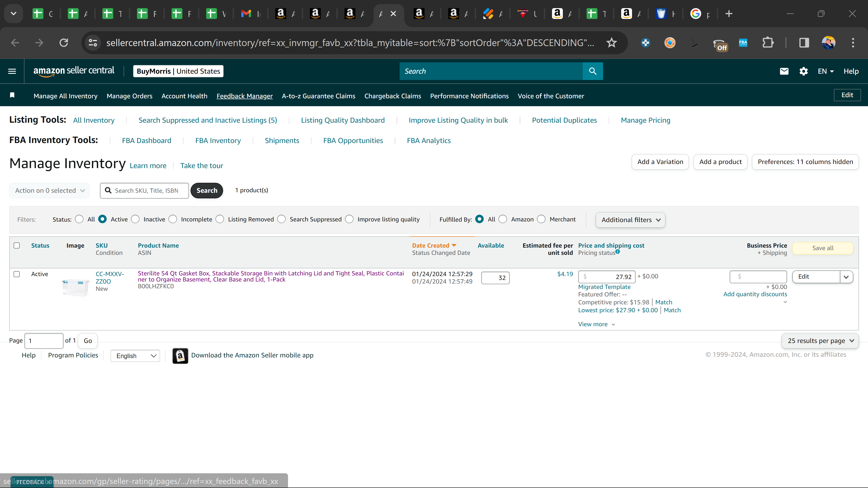This screenshot has height=488, width=868.
Task: Select the Improve listing quality filter
Action: point(349,219)
